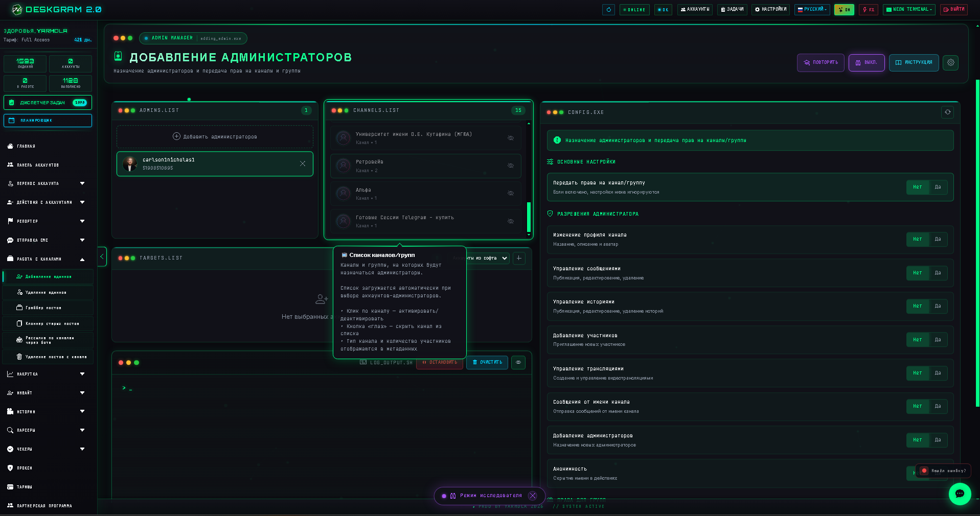Open the РУССКИЙ language dropdown
This screenshot has height=516, width=980.
pyautogui.click(x=812, y=9)
